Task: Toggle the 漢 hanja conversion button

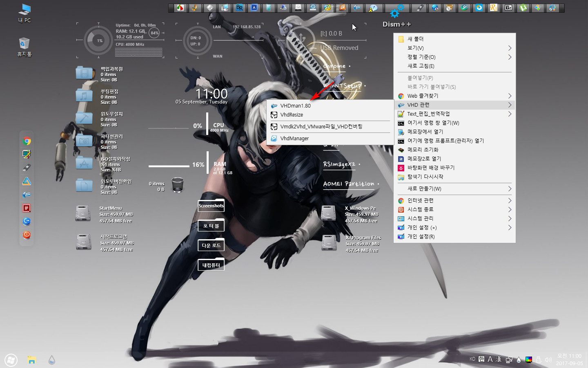Action: coord(499,359)
